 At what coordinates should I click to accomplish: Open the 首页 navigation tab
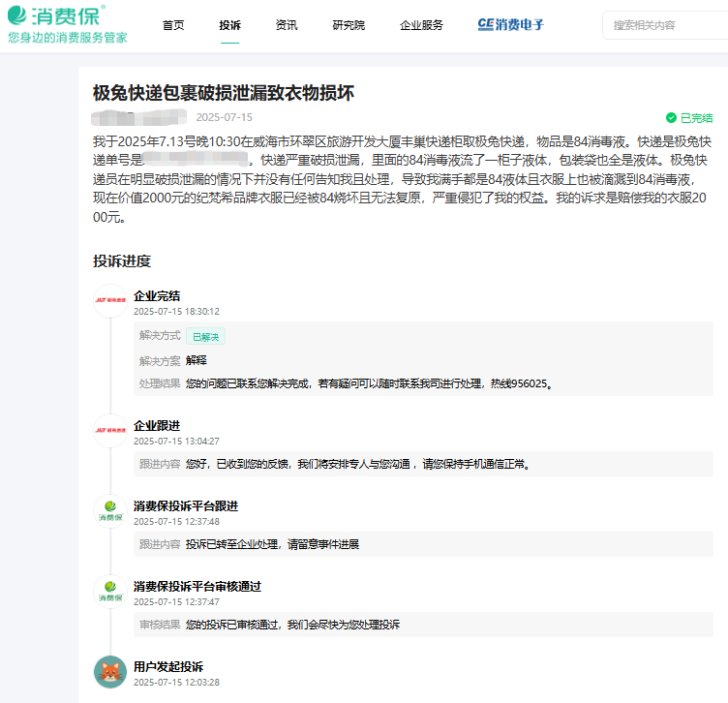173,25
